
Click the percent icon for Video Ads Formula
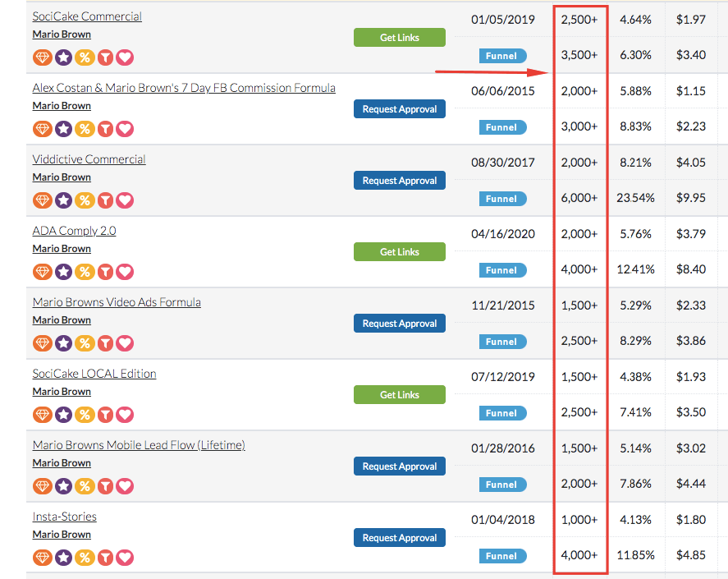[85, 343]
